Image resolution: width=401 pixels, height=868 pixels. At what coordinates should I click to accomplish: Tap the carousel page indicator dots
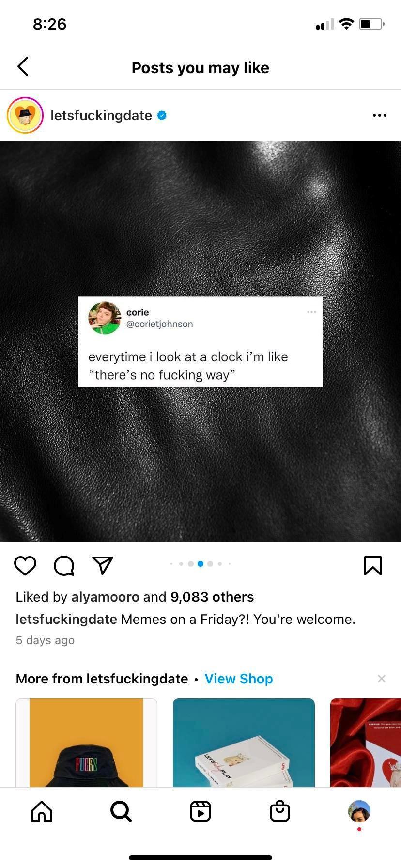(x=200, y=564)
